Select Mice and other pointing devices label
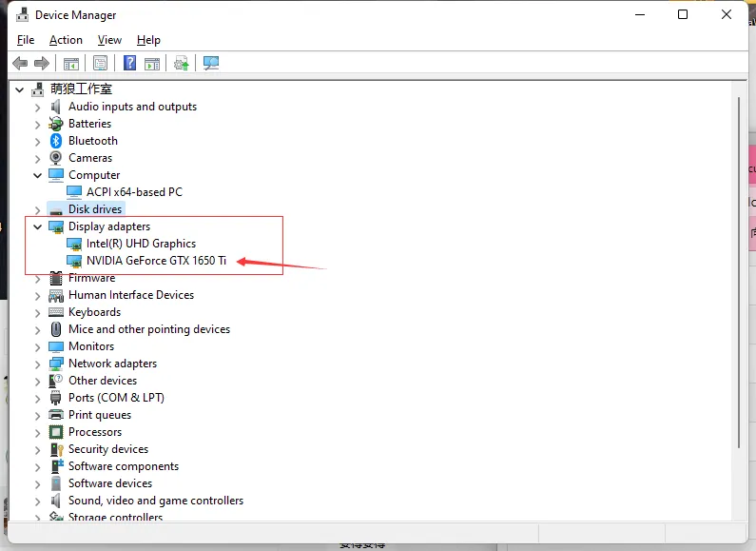This screenshot has height=551, width=756. click(149, 329)
